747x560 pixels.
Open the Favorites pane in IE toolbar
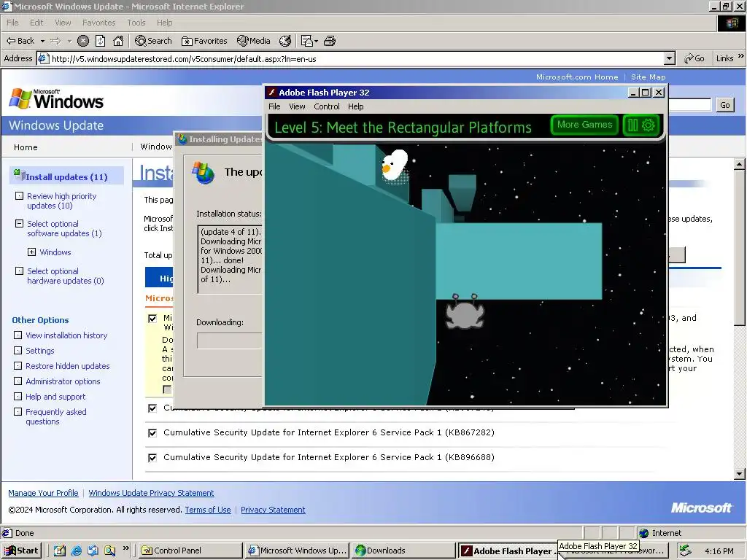point(204,41)
